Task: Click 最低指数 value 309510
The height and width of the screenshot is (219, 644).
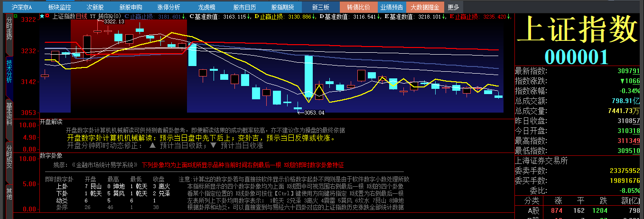Action: pyautogui.click(x=629, y=151)
